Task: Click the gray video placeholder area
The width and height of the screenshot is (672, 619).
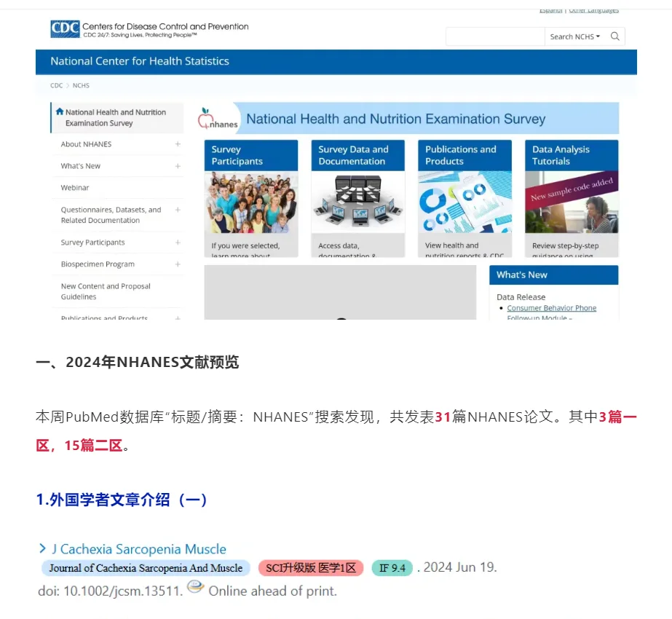Action: click(340, 292)
